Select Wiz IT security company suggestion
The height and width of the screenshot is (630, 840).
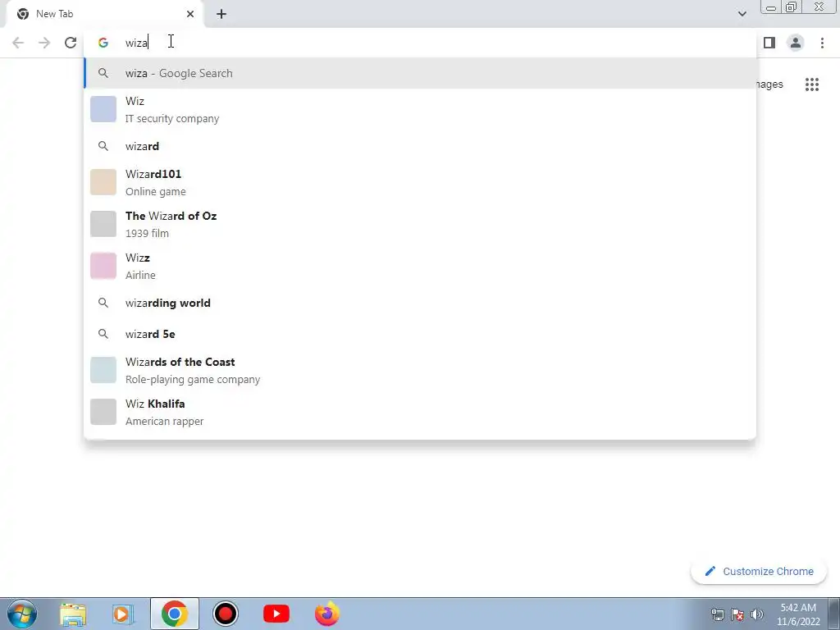pyautogui.click(x=420, y=109)
